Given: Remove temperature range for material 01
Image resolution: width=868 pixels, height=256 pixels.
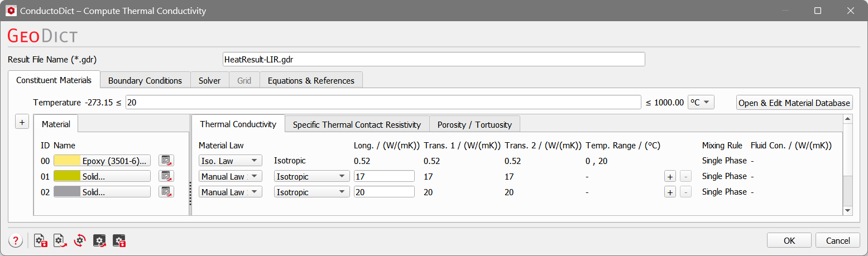Looking at the screenshot, I should click(686, 176).
